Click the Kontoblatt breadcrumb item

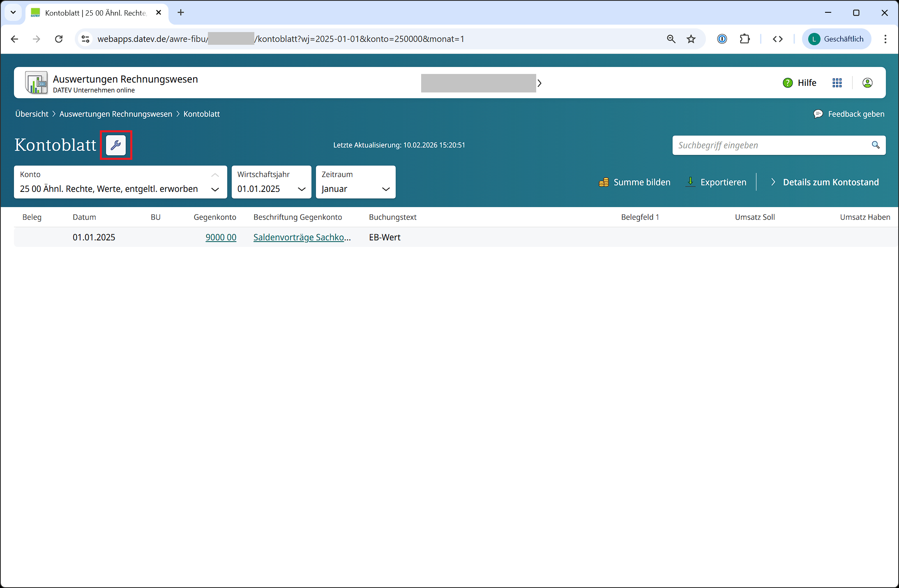click(201, 114)
